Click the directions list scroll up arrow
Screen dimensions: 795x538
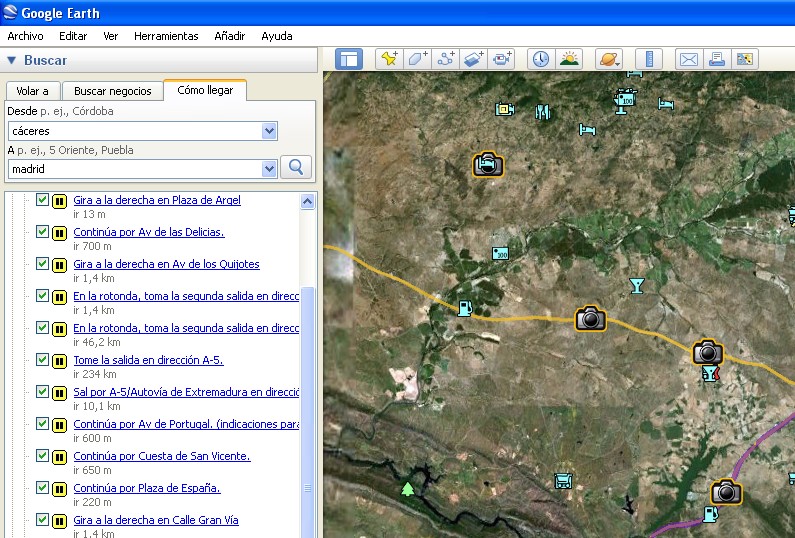click(x=307, y=201)
